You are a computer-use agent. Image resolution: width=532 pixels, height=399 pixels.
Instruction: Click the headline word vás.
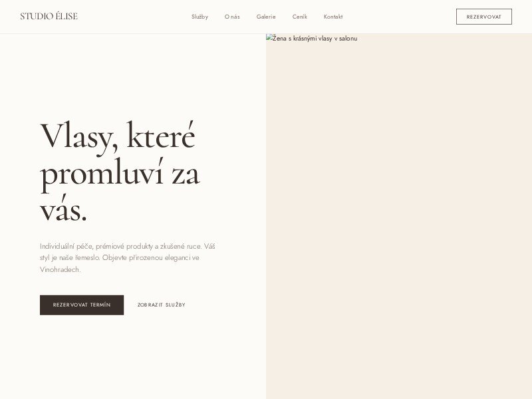(x=63, y=209)
